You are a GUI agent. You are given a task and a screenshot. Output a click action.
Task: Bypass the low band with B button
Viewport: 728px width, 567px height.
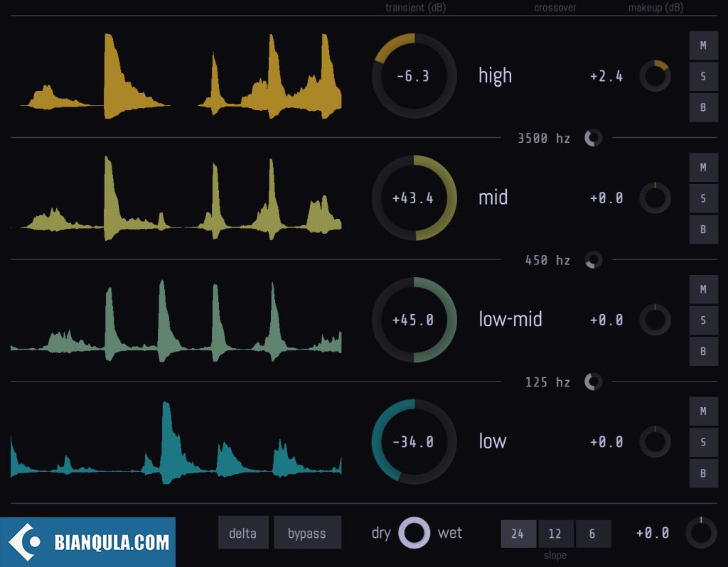pyautogui.click(x=703, y=473)
